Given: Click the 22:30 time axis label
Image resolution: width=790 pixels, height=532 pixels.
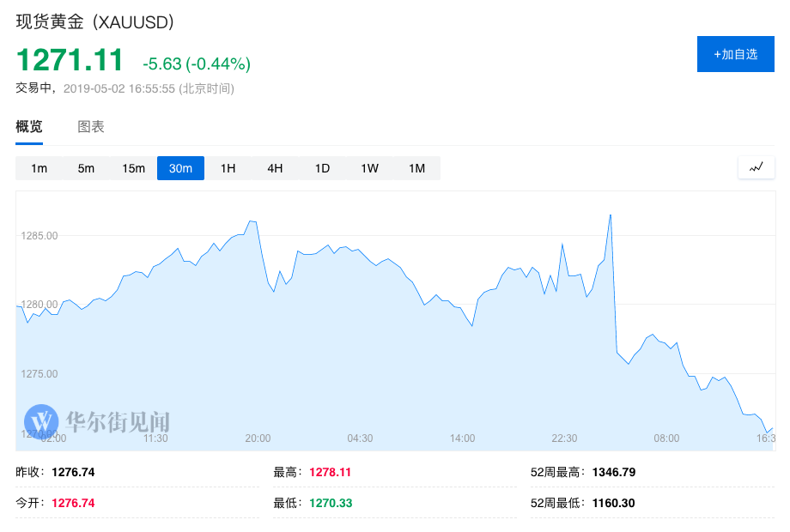Looking at the screenshot, I should point(564,438).
